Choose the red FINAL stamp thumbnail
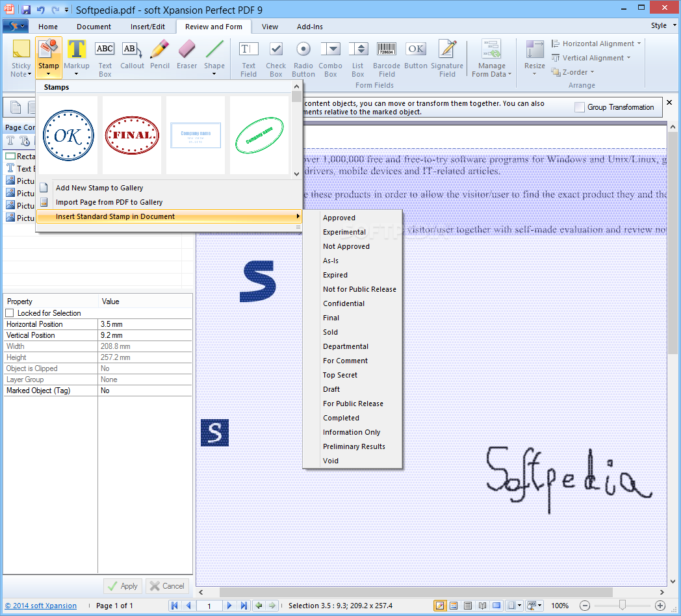 (x=132, y=136)
